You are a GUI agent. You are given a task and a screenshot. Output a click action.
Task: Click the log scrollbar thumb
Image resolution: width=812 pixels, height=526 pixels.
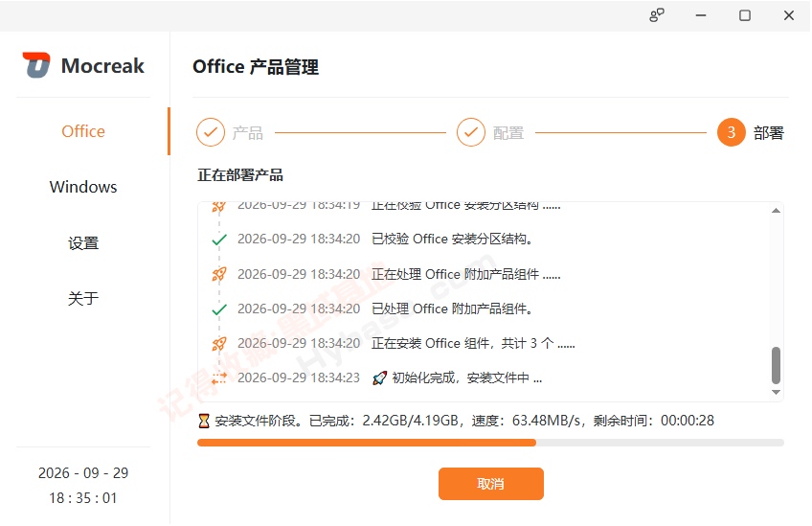pyautogui.click(x=776, y=365)
